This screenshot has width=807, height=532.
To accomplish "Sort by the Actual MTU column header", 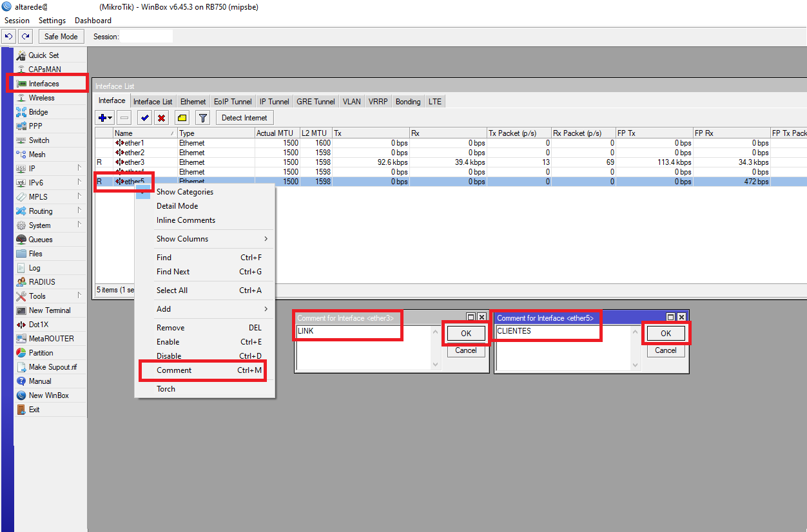I will click(277, 133).
